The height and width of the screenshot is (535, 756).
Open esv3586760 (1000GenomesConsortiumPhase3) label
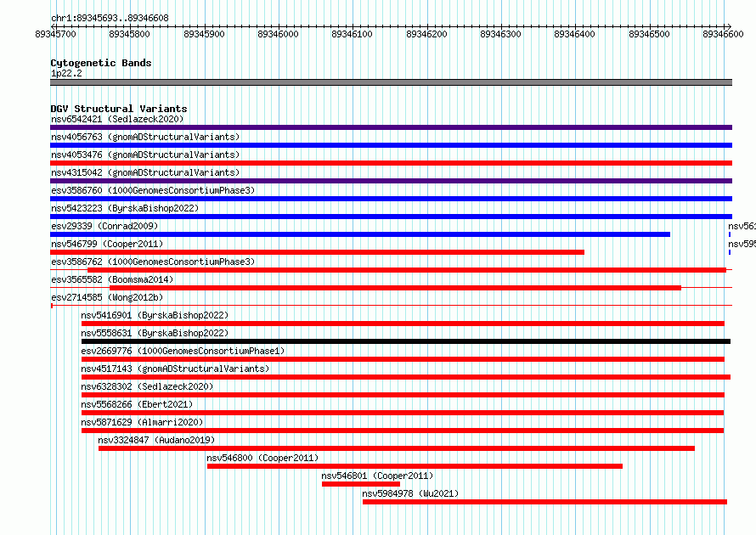pos(153,190)
